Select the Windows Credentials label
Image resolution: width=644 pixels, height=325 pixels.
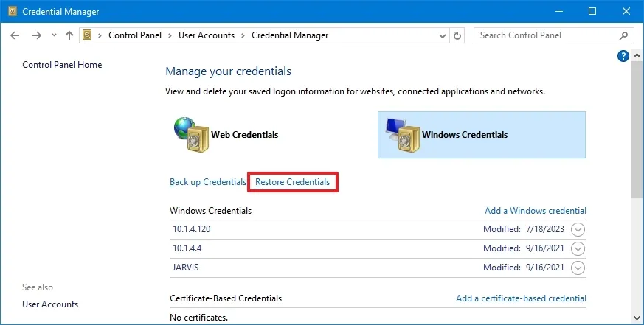(465, 135)
